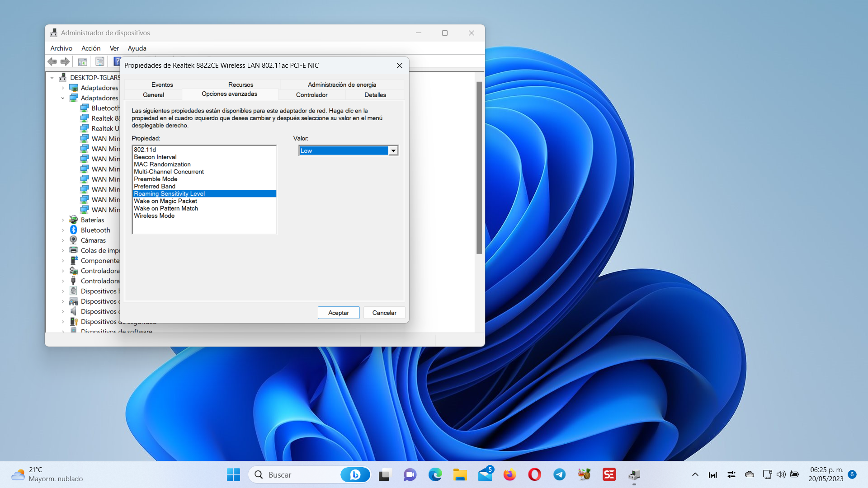Open the Acción menu
The width and height of the screenshot is (868, 488).
coord(91,48)
